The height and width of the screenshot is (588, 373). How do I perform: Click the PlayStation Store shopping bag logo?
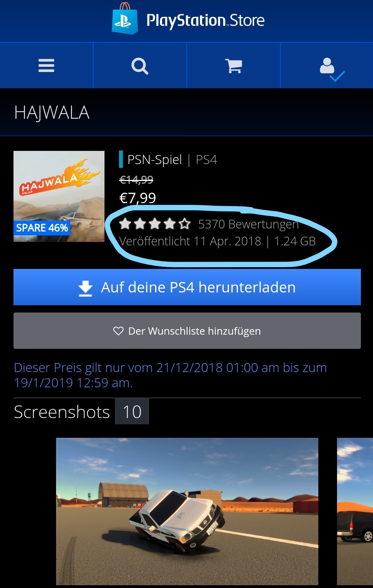point(125,19)
